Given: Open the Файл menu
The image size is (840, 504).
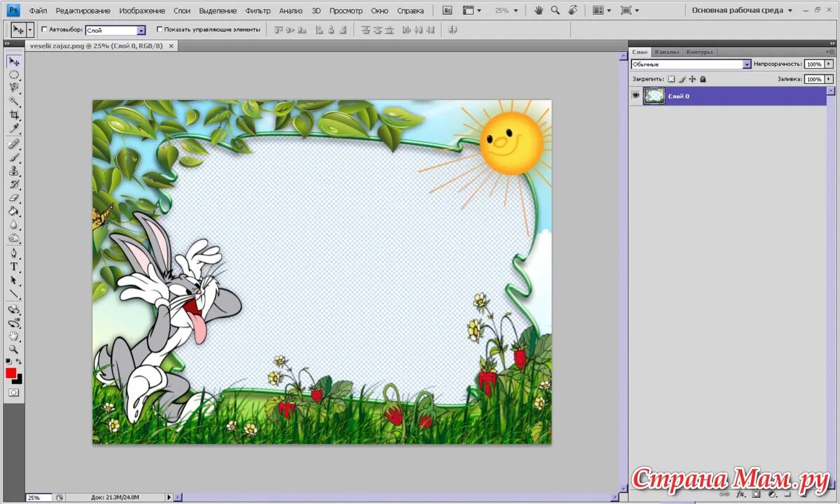Looking at the screenshot, I should point(38,10).
